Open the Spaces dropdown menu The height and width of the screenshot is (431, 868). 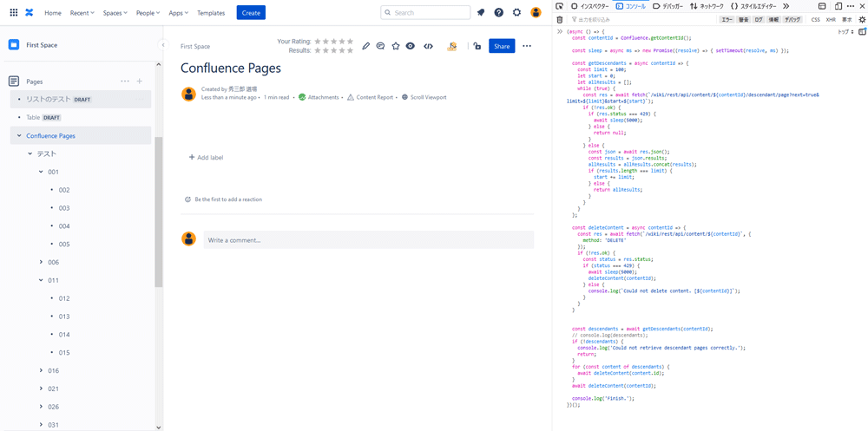coord(115,13)
